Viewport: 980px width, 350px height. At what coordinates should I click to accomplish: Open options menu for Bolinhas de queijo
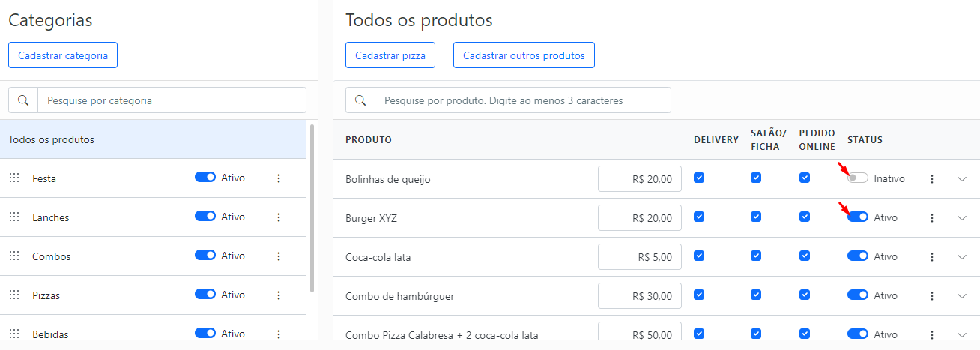tap(932, 179)
